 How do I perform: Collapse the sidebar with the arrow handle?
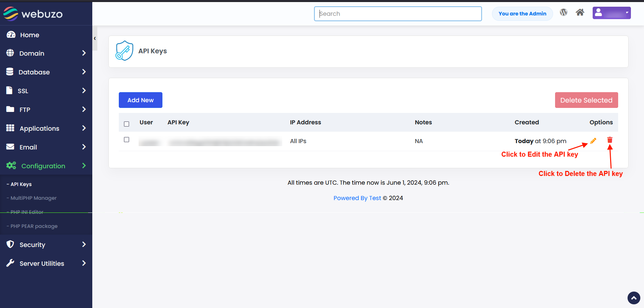click(x=95, y=38)
